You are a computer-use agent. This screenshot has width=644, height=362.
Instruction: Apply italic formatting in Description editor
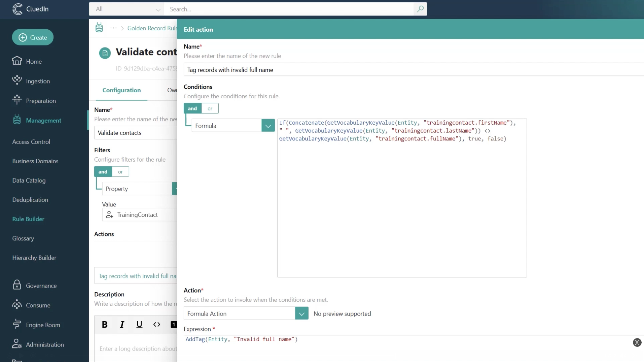pyautogui.click(x=122, y=324)
